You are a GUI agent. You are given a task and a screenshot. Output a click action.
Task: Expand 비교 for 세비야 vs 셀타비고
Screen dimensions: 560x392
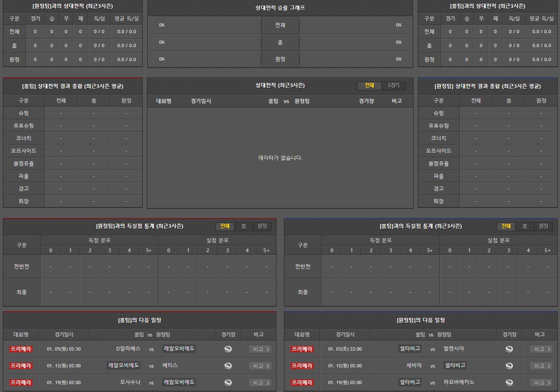click(x=541, y=366)
